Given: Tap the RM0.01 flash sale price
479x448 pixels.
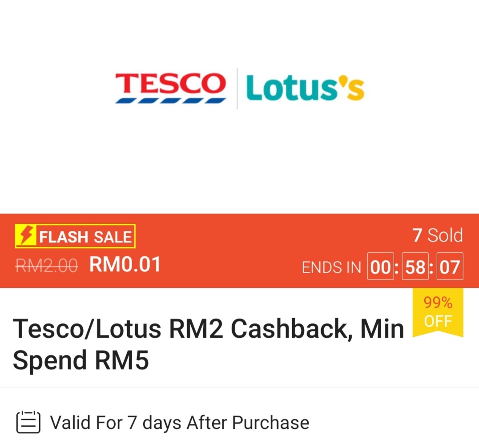Looking at the screenshot, I should 125,265.
